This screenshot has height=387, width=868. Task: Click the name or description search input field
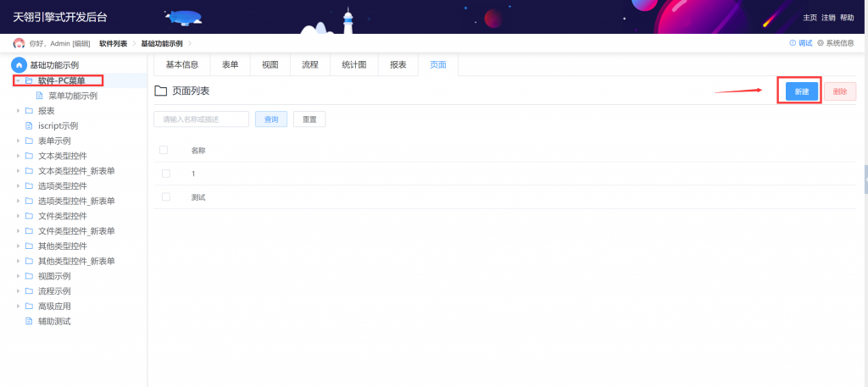pyautogui.click(x=201, y=119)
